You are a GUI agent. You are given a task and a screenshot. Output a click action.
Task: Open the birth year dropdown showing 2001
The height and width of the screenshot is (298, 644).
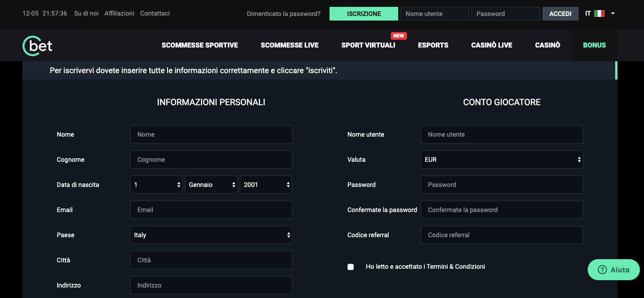click(266, 185)
